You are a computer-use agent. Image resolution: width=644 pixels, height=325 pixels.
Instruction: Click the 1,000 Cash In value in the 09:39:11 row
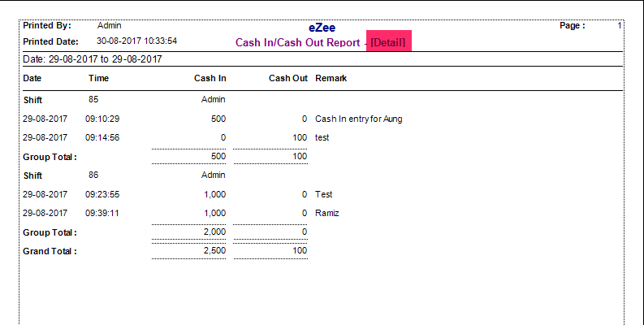(x=215, y=213)
